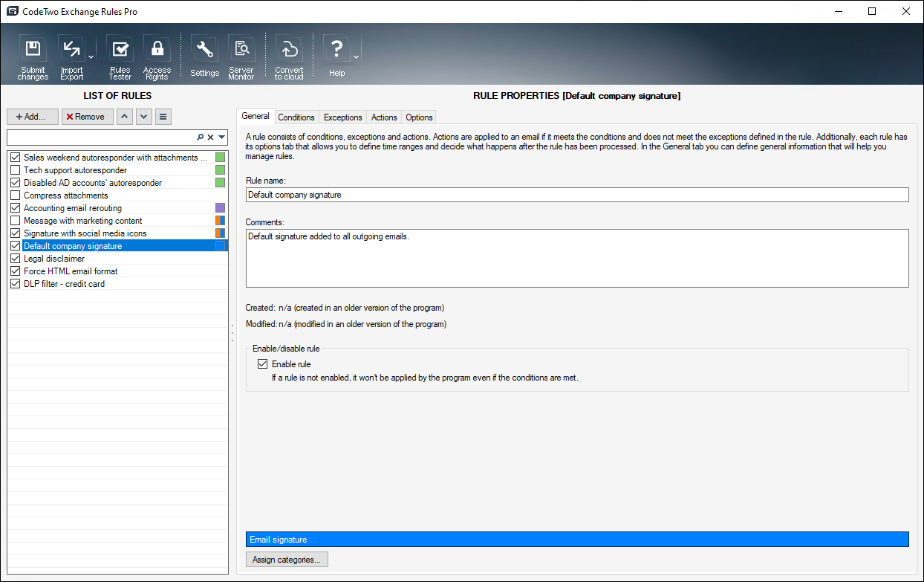Toggle Accounting email rerouting checkbox

click(16, 208)
